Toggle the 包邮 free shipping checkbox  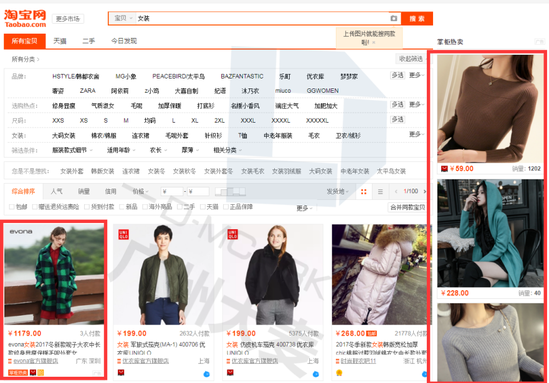(x=12, y=207)
